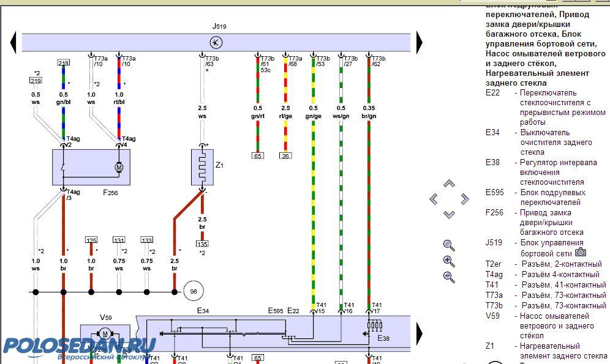Follow the reference box 125
The height and width of the screenshot is (364, 610).
(91, 240)
